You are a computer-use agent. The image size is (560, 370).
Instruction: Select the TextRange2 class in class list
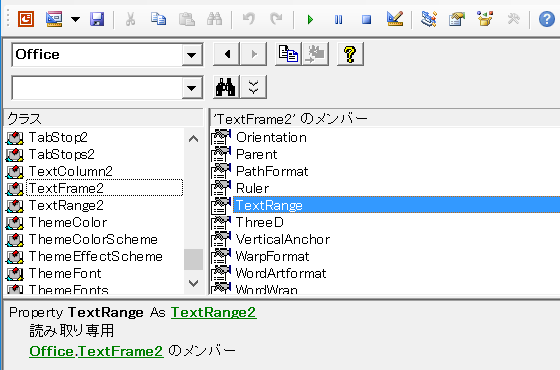tap(66, 205)
